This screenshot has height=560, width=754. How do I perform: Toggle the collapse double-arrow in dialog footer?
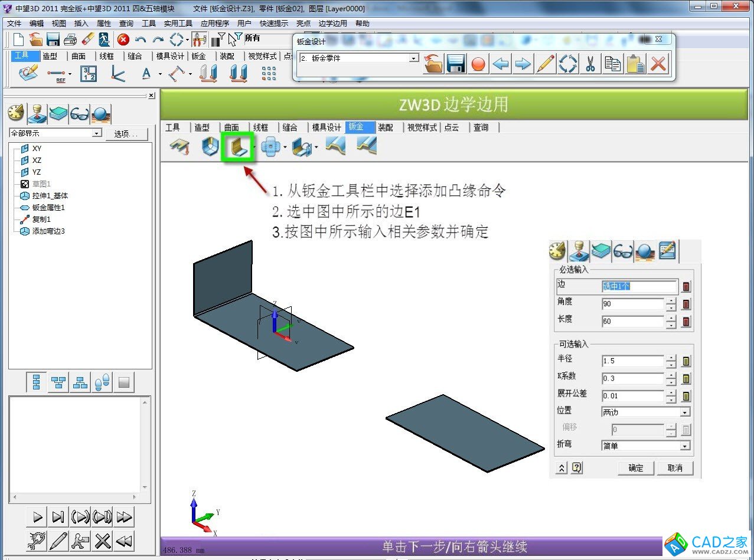[562, 468]
